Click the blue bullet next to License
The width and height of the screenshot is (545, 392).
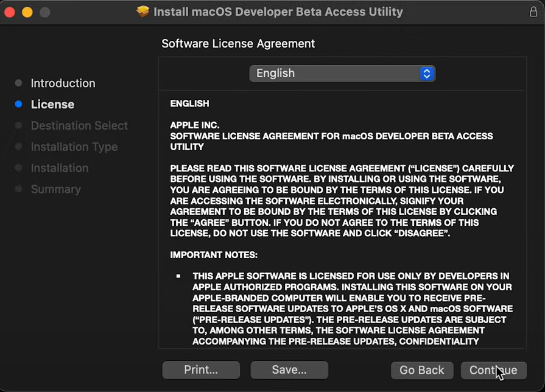tap(18, 104)
